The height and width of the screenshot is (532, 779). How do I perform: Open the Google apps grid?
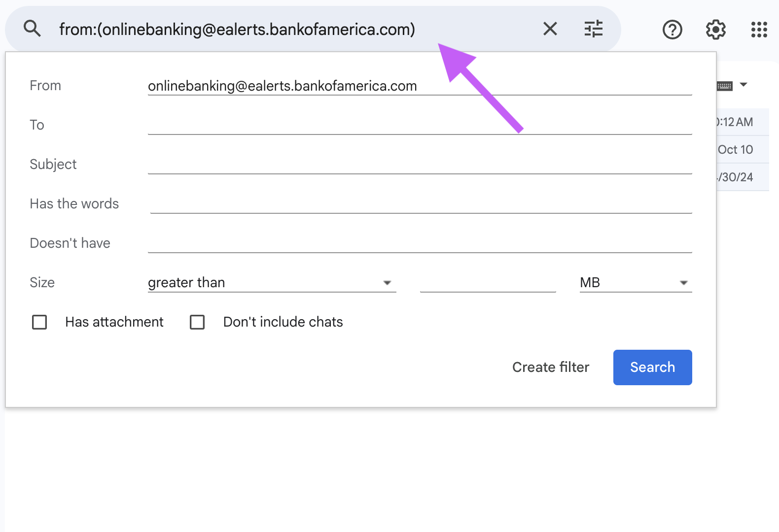click(759, 30)
